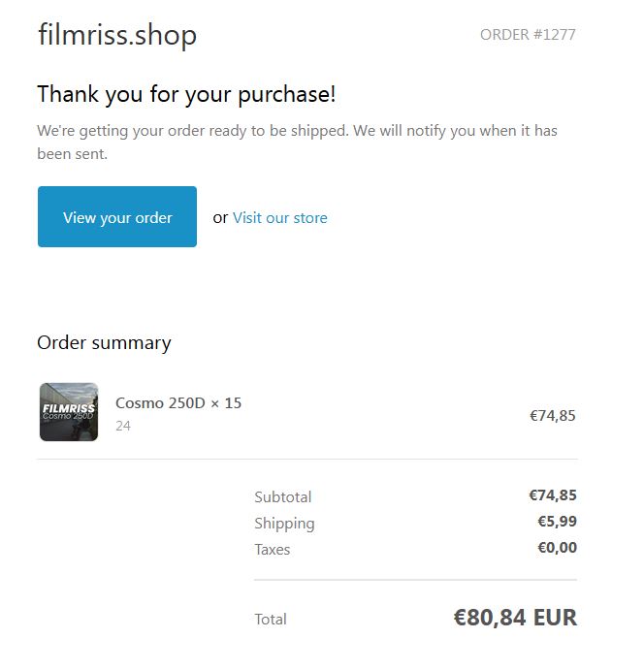The width and height of the screenshot is (644, 670).
Task: Click the Shipping label
Action: coord(284,523)
